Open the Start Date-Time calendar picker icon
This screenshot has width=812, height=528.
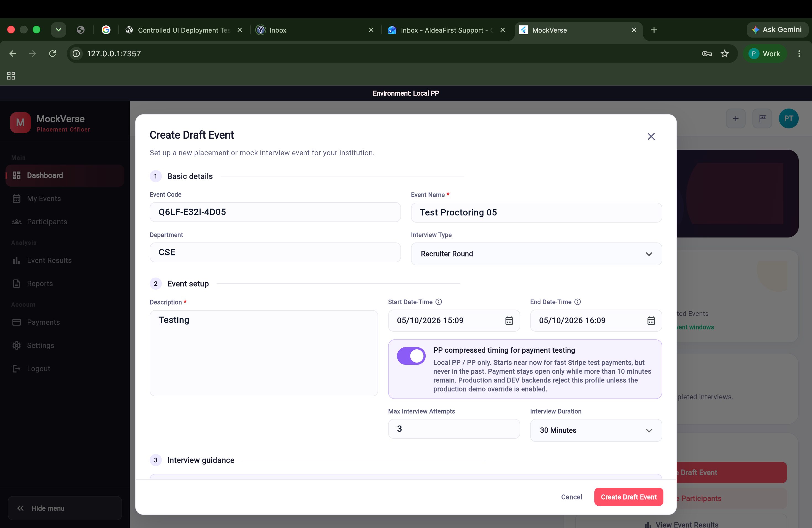[x=509, y=321]
